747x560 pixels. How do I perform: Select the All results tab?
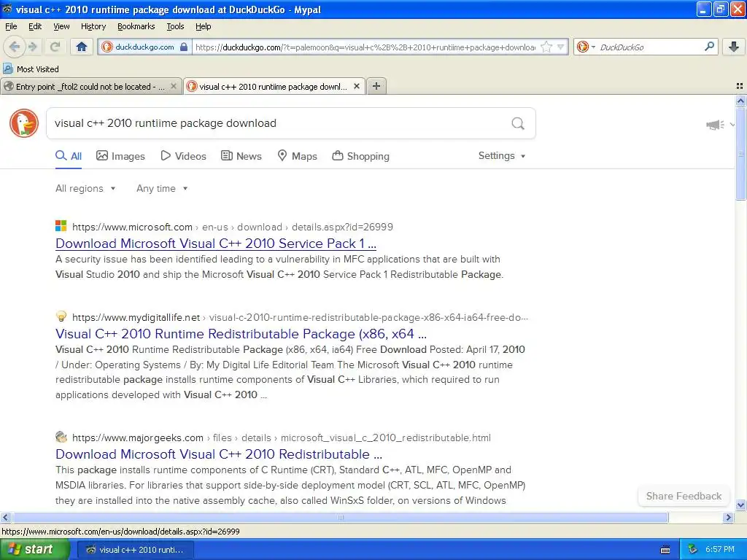(69, 156)
